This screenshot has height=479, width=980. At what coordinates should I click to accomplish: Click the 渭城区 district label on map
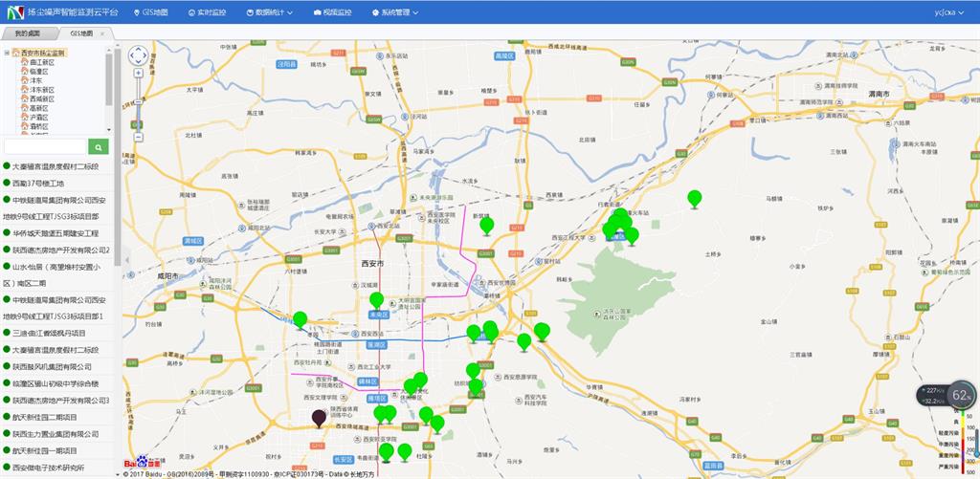[193, 240]
